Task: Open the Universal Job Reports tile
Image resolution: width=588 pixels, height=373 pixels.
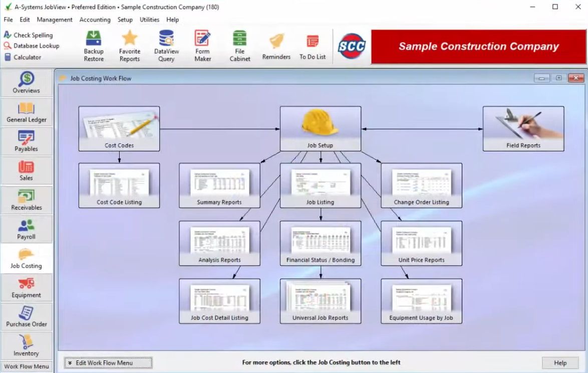Action: pos(320,301)
